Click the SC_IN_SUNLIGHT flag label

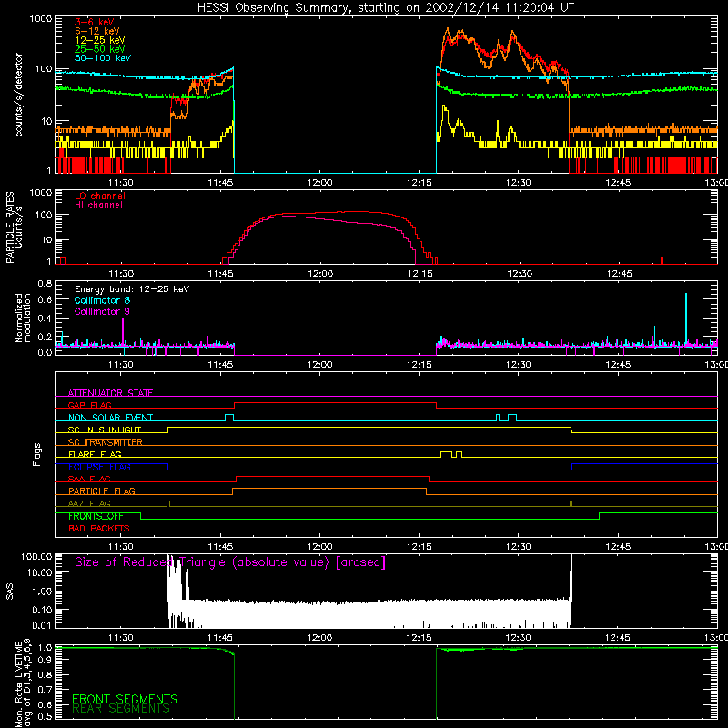(105, 430)
